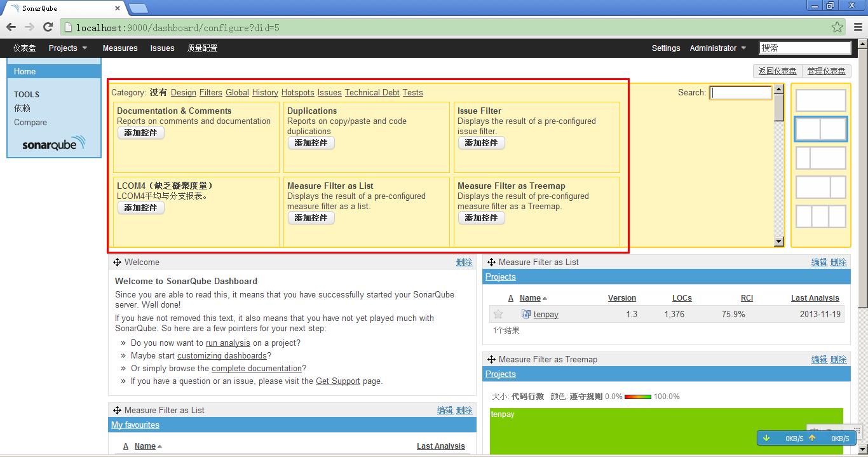Open the 仪表盘 menu item

25,48
